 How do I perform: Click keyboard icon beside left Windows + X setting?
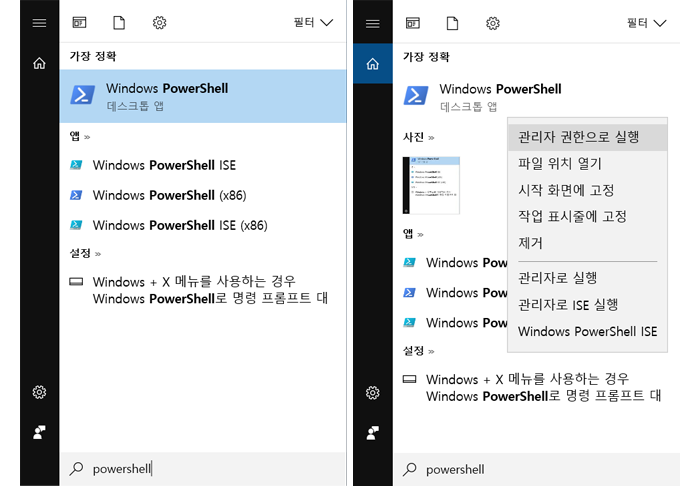click(76, 282)
